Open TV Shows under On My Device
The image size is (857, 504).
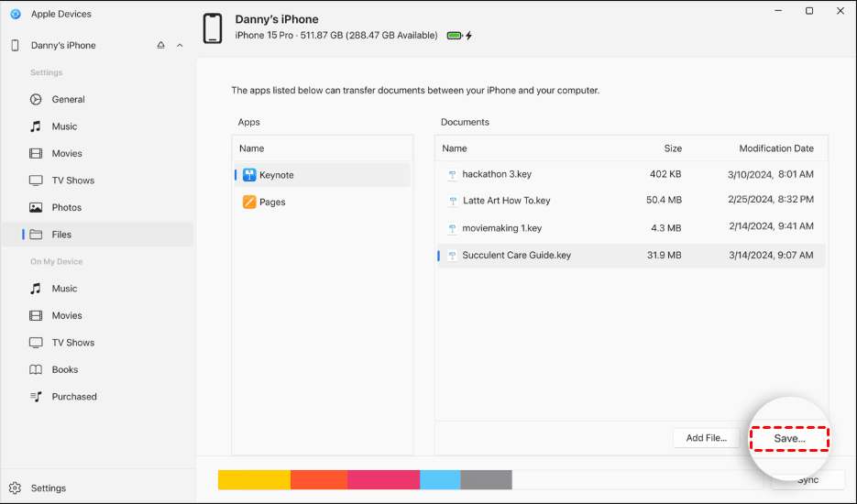(97, 343)
